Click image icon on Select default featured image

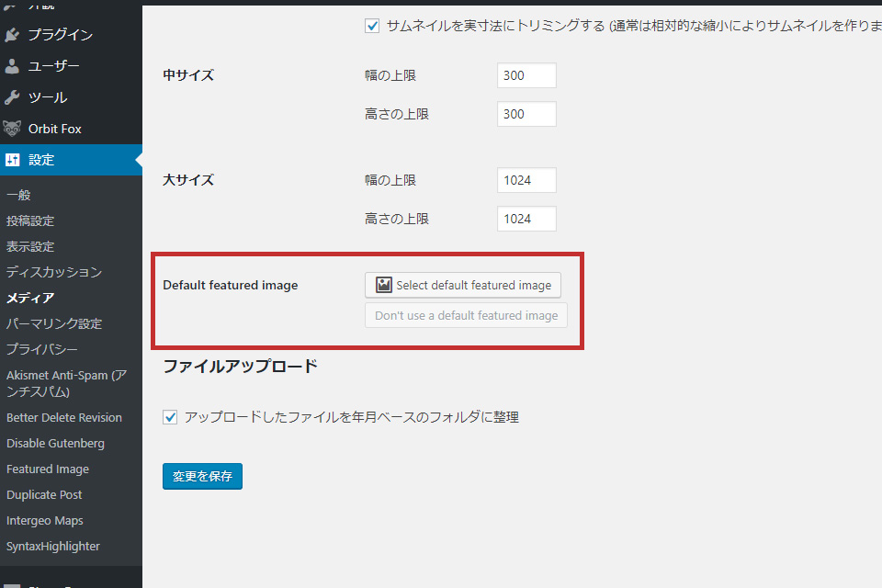pos(384,286)
